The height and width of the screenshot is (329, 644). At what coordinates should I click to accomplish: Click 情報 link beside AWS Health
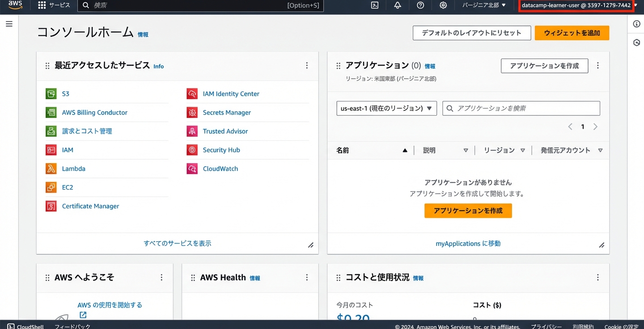[x=255, y=278]
